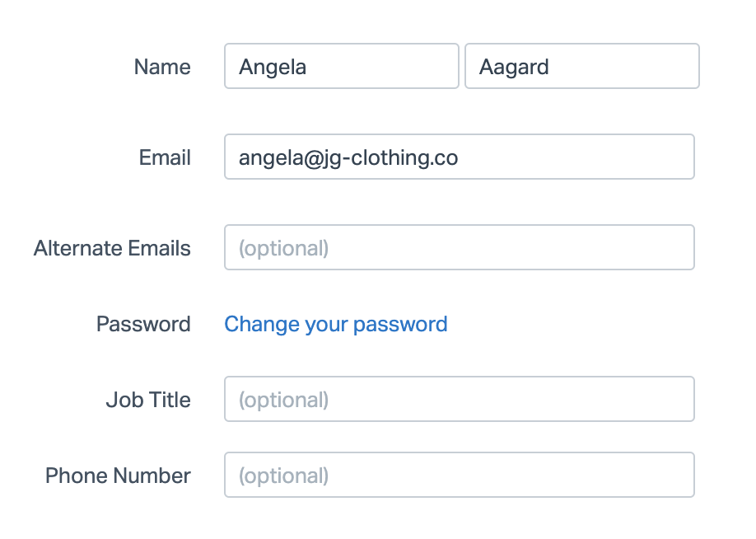Click optional placeholder in Phone Number field
This screenshot has height=539, width=756.
283,476
